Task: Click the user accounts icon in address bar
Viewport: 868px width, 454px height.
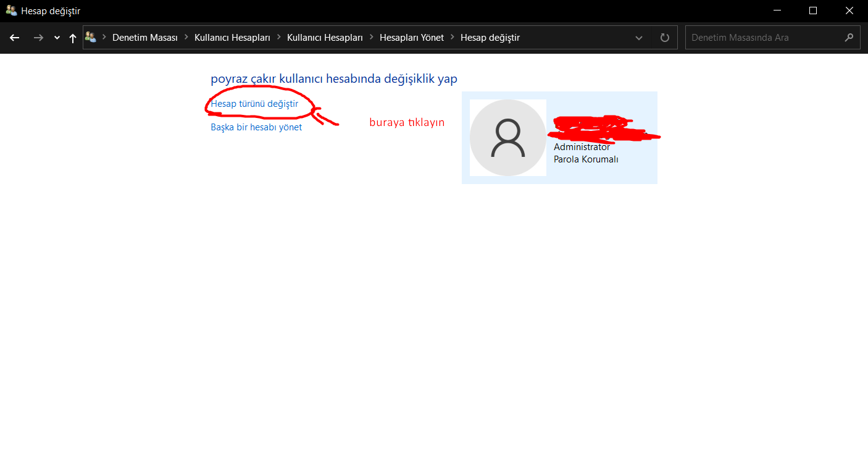Action: pos(91,37)
